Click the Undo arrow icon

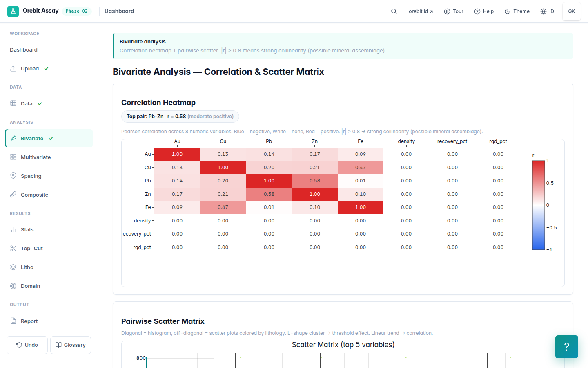click(x=19, y=345)
